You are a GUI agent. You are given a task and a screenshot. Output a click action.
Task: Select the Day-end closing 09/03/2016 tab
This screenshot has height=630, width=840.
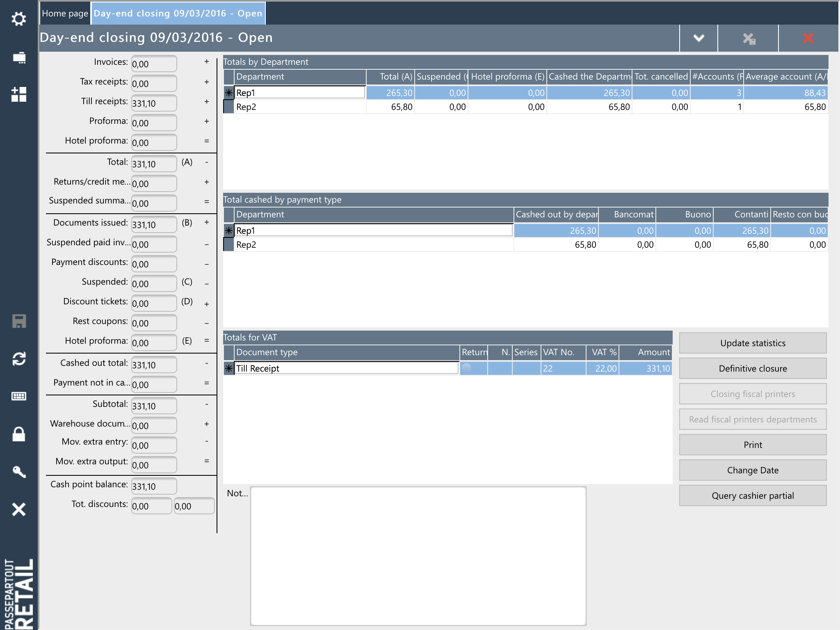pyautogui.click(x=178, y=14)
